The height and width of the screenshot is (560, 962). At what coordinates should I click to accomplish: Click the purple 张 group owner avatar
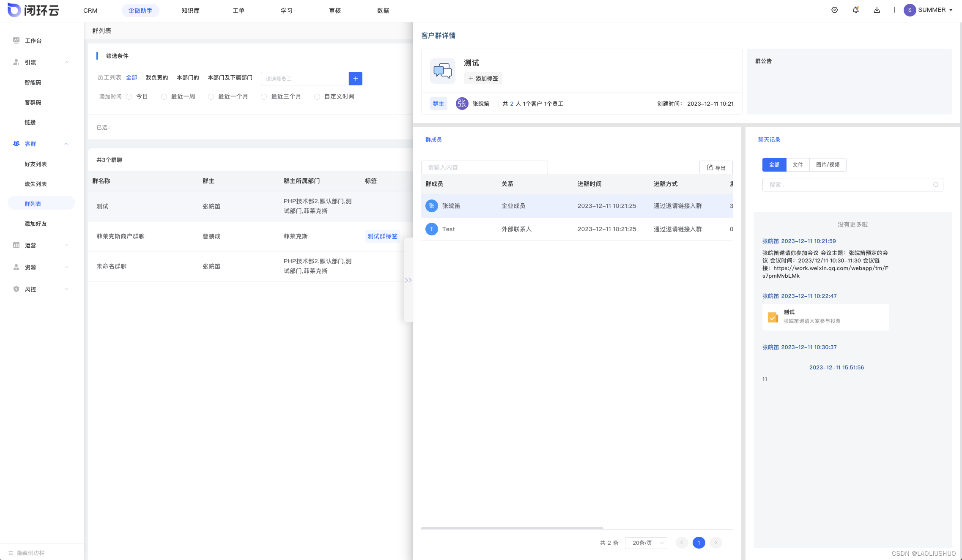462,104
